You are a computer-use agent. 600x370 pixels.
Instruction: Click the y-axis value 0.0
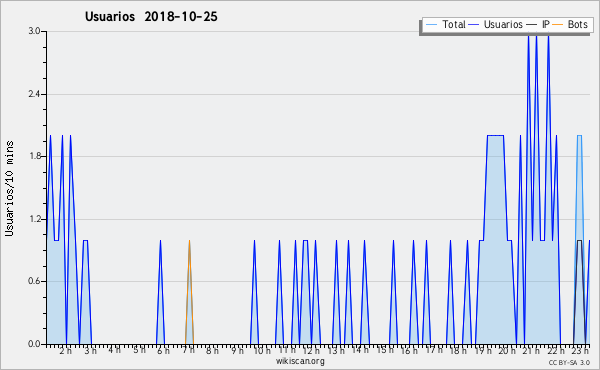pyautogui.click(x=34, y=344)
